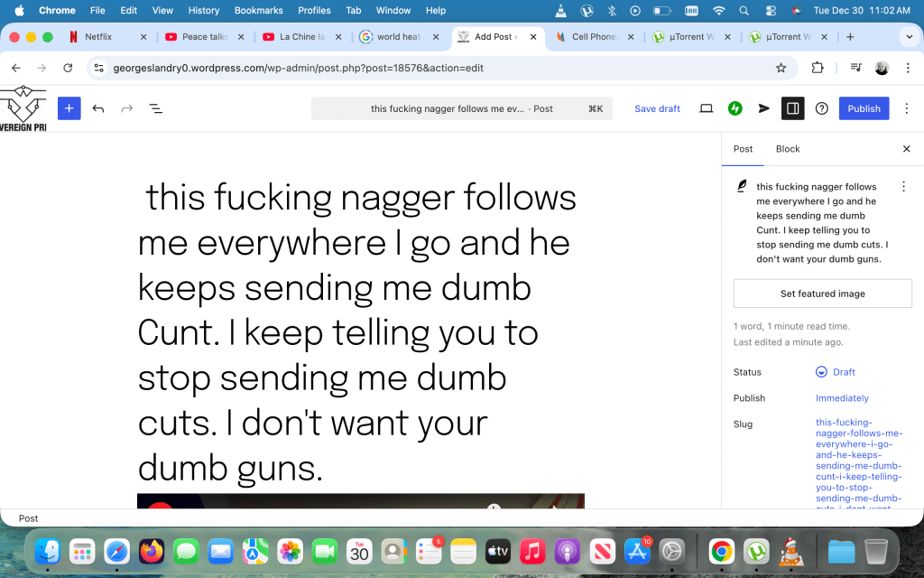Screen dimensions: 924x578
Task: Switch to the Block tab
Action: pyautogui.click(x=788, y=149)
